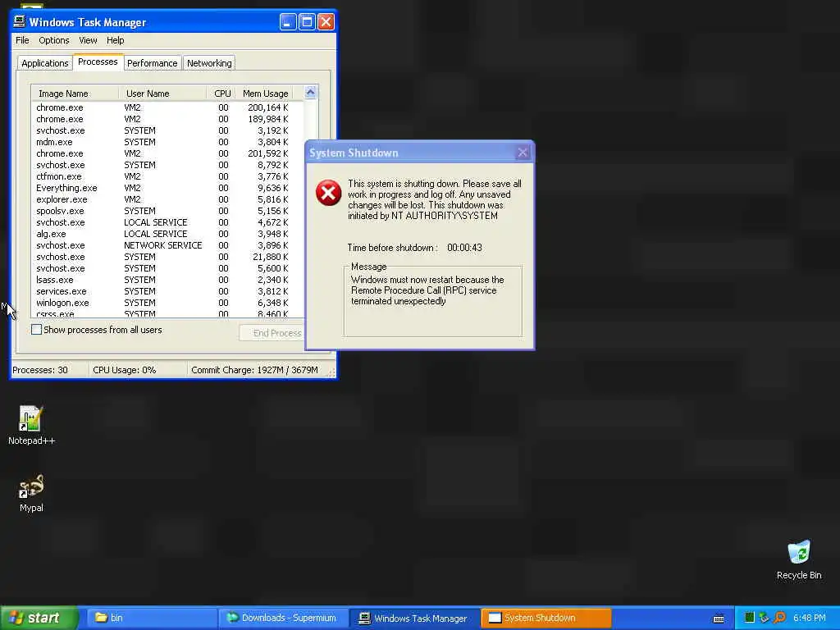
Task: Select the mdm.exe process row
Action: coord(167,142)
